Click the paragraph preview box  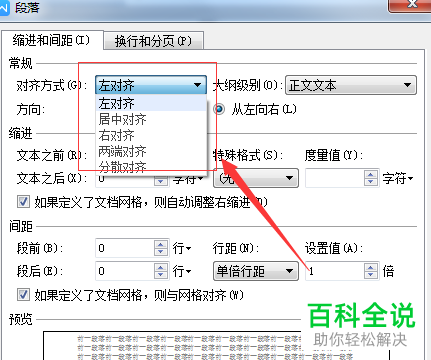(217, 346)
